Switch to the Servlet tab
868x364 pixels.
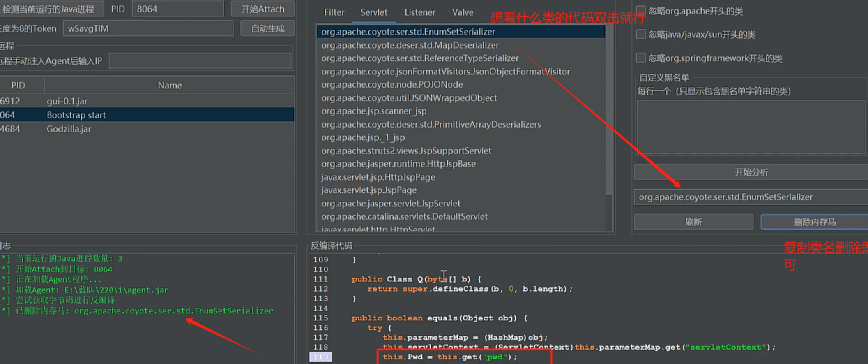[x=374, y=12]
